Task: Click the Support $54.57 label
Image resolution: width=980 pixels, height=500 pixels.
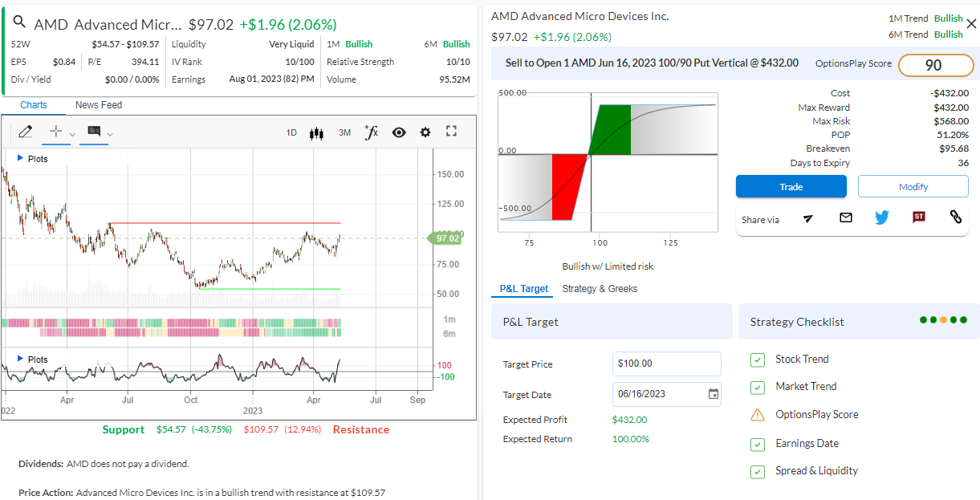Action: tap(167, 429)
